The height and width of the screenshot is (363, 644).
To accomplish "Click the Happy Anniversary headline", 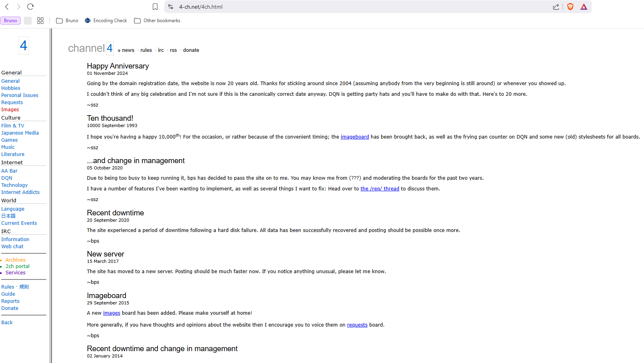I will click(118, 66).
